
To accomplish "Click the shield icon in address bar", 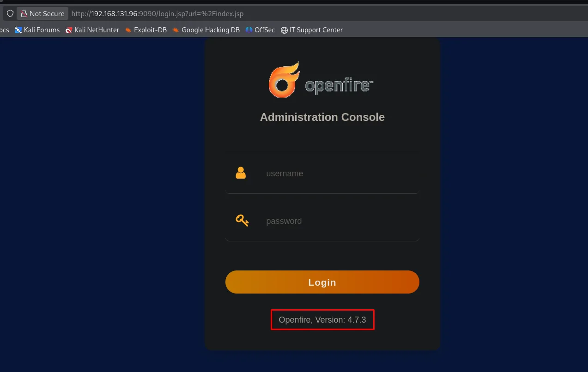I will 10,13.
